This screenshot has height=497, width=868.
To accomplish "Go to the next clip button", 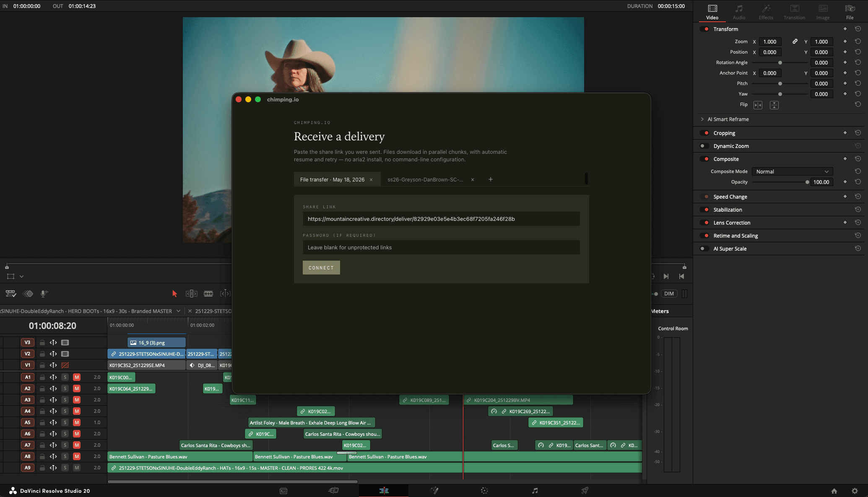I will click(666, 277).
